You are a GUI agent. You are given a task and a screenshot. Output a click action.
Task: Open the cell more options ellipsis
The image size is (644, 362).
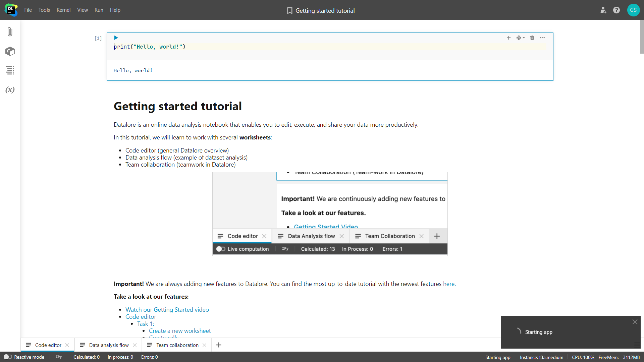pos(542,38)
